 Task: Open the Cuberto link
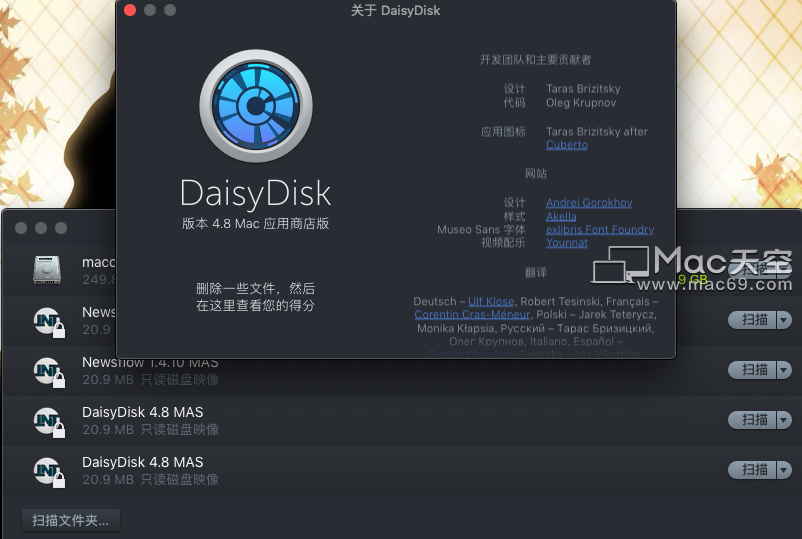pos(567,145)
